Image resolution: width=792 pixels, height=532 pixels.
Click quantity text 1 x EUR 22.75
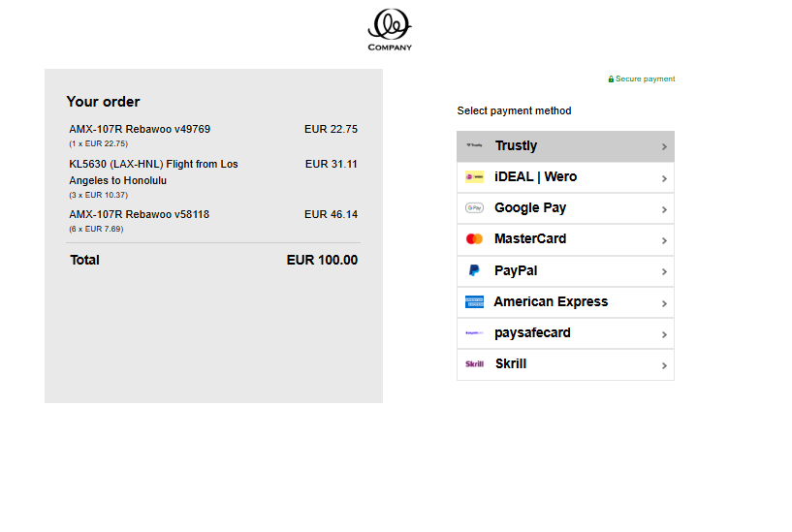[99, 143]
